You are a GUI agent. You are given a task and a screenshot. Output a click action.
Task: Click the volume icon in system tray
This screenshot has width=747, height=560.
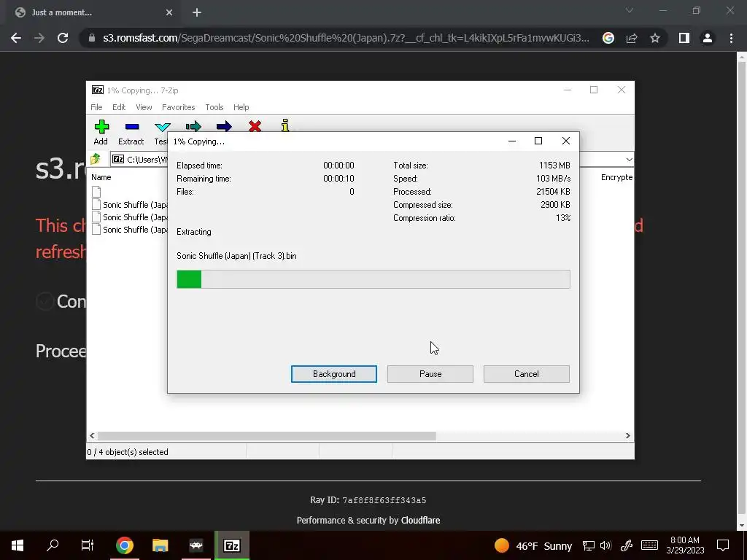pos(606,545)
